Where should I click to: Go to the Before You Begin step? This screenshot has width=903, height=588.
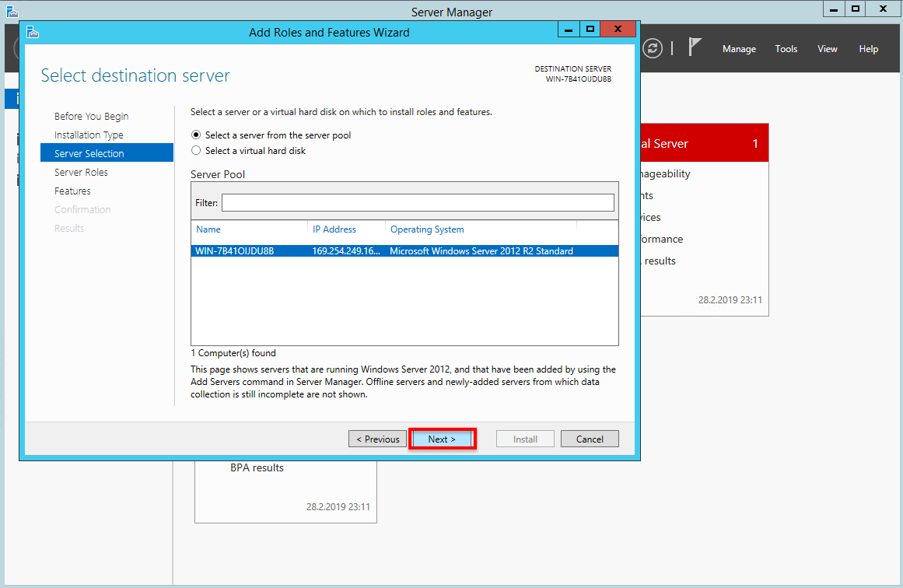pos(92,117)
